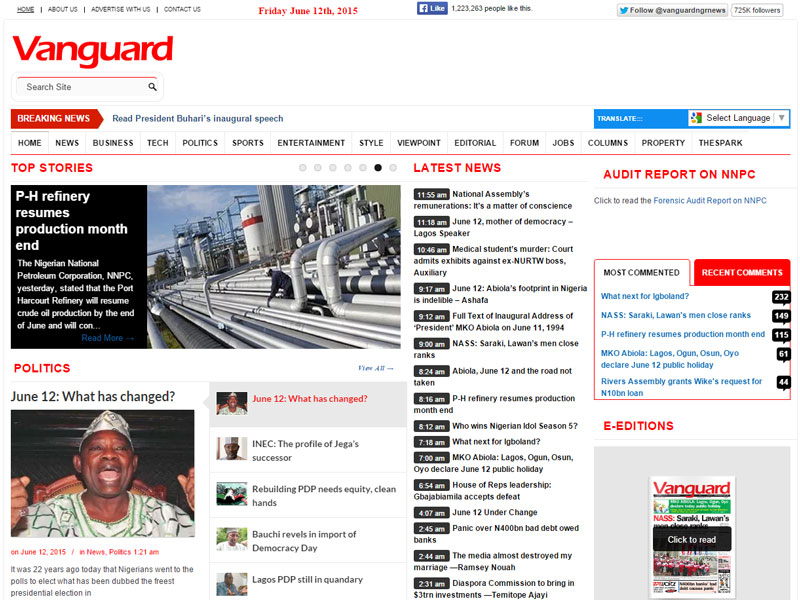Screen dimensions: 800x600
Task: Open thumbnail for 'June 12: What has changed?'
Action: (232, 403)
